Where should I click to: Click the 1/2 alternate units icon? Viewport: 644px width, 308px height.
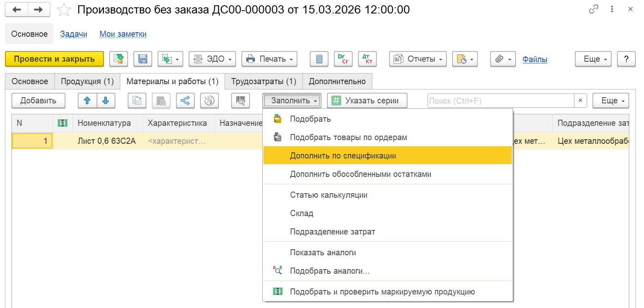pyautogui.click(x=209, y=100)
